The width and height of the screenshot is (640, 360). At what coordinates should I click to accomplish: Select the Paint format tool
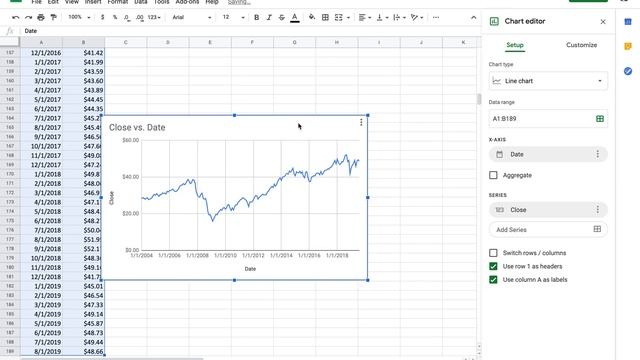(53, 18)
